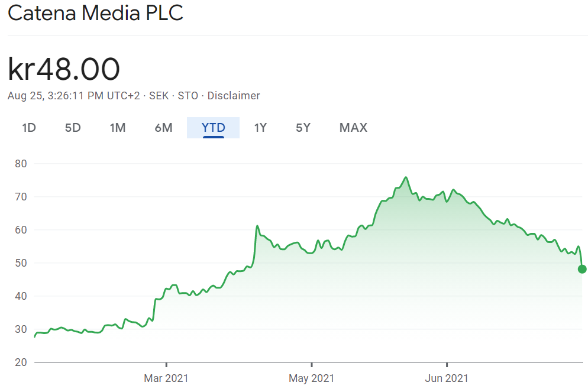
Task: Click the highlighted YTD tab
Action: 213,128
